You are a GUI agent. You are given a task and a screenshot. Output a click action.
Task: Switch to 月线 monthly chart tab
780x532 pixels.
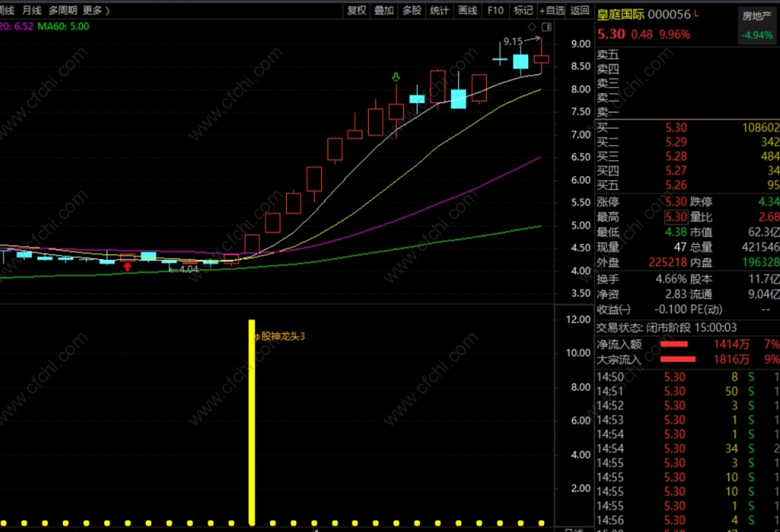(32, 10)
